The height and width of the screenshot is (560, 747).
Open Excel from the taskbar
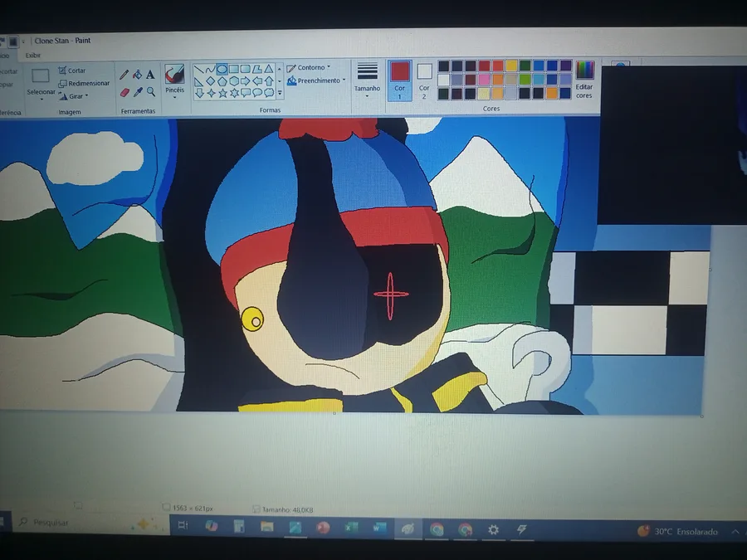tap(351, 528)
